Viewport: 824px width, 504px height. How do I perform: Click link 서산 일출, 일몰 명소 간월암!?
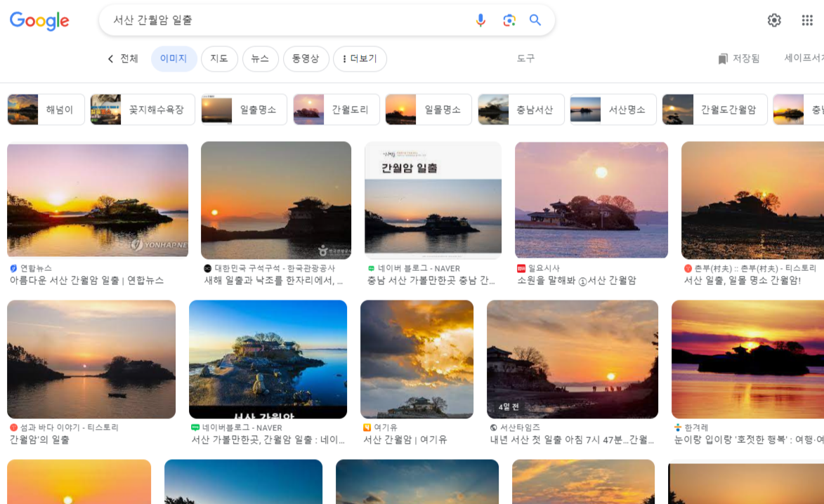[742, 280]
